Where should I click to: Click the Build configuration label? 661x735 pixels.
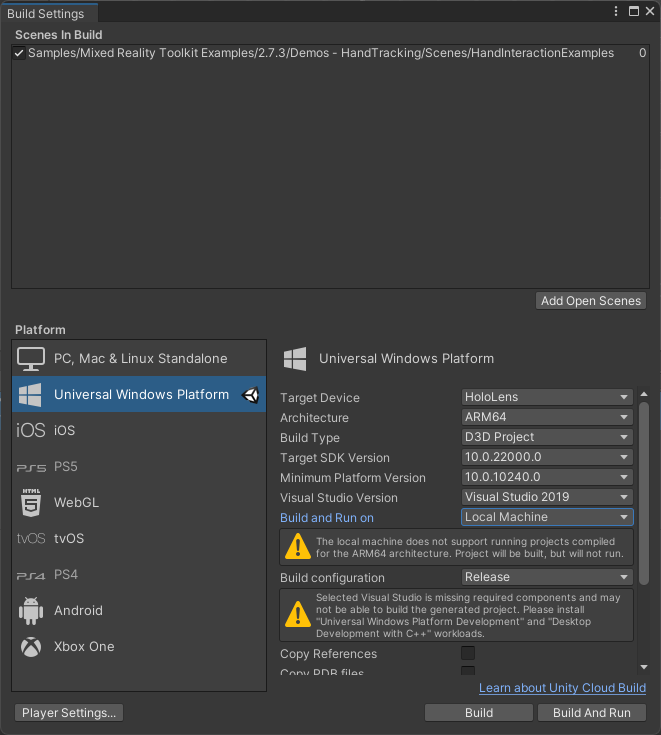332,578
